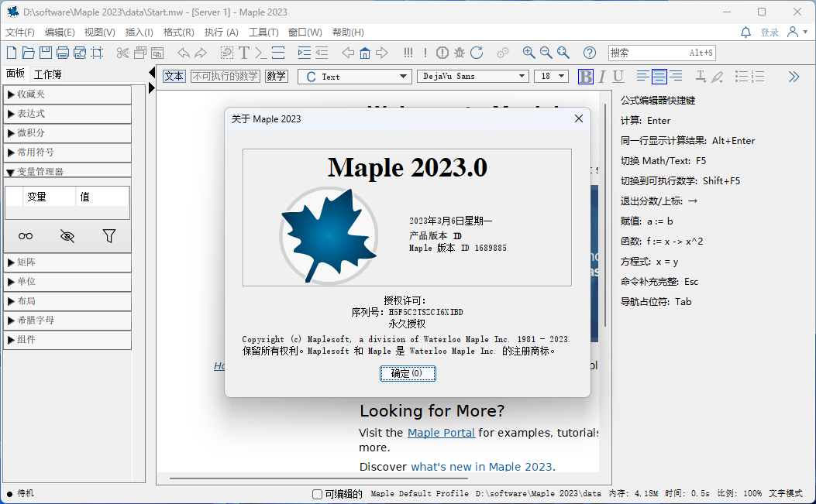Open the Maple Portal link
The height and width of the screenshot is (504, 816).
click(441, 433)
